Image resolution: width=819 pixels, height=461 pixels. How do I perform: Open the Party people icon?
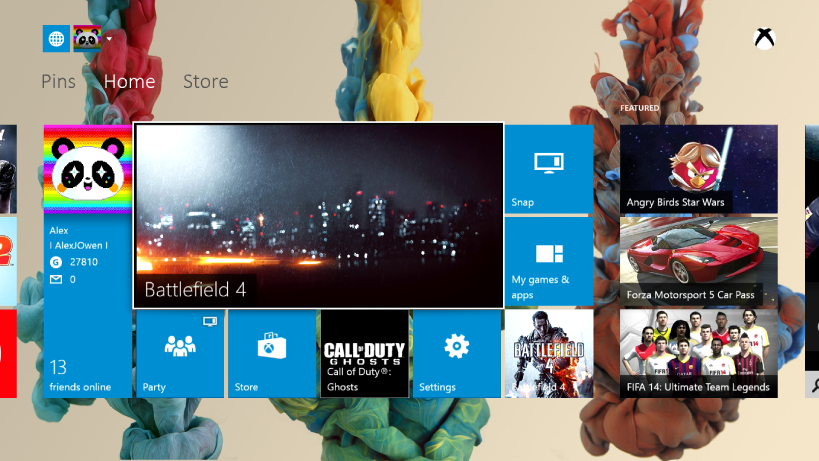tap(180, 346)
